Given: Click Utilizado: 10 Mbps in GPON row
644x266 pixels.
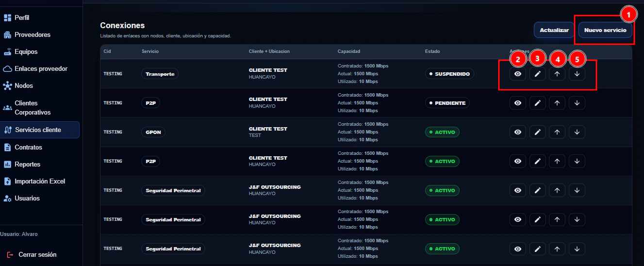Looking at the screenshot, I should point(358,140).
